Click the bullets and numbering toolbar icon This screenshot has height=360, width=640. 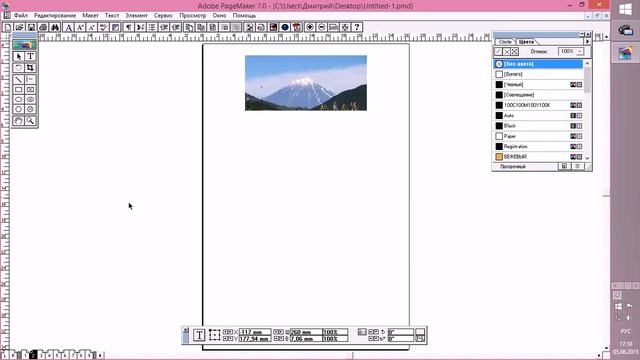click(x=152, y=27)
